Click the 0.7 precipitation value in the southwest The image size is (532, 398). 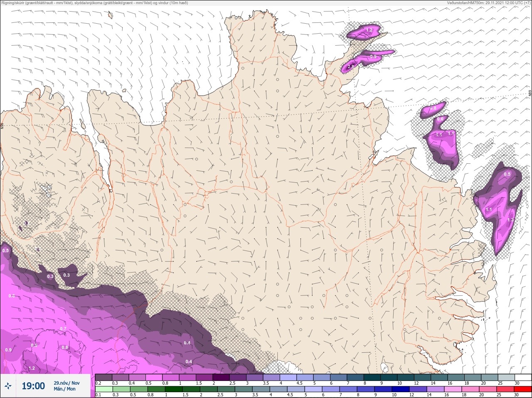tap(63, 329)
